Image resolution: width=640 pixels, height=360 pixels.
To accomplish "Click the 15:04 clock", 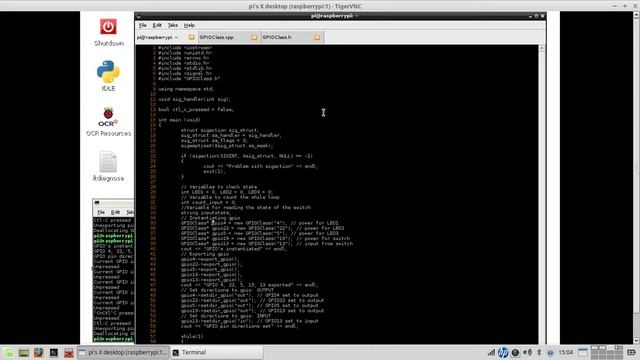I will click(566, 352).
